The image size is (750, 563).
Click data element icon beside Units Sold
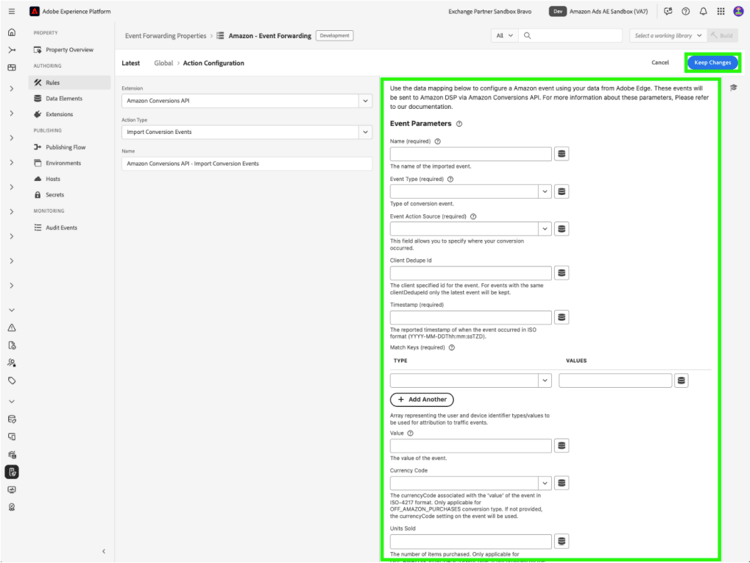point(562,541)
